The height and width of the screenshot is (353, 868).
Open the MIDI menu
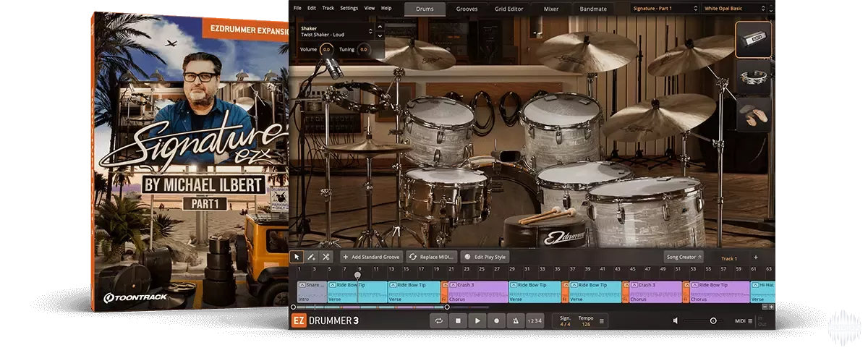(x=740, y=320)
